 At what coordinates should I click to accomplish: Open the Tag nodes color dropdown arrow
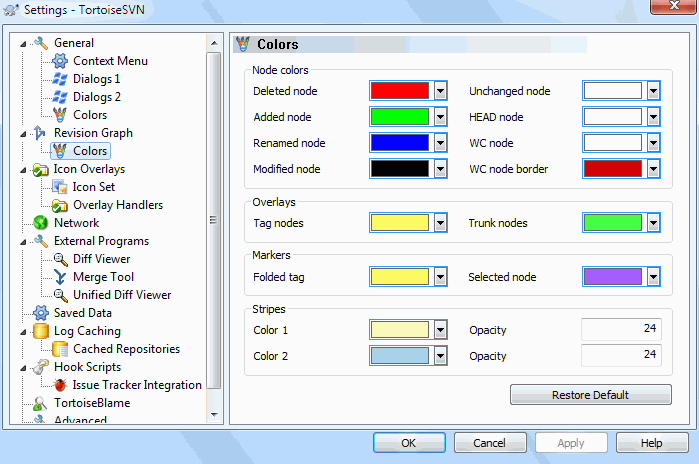[440, 223]
